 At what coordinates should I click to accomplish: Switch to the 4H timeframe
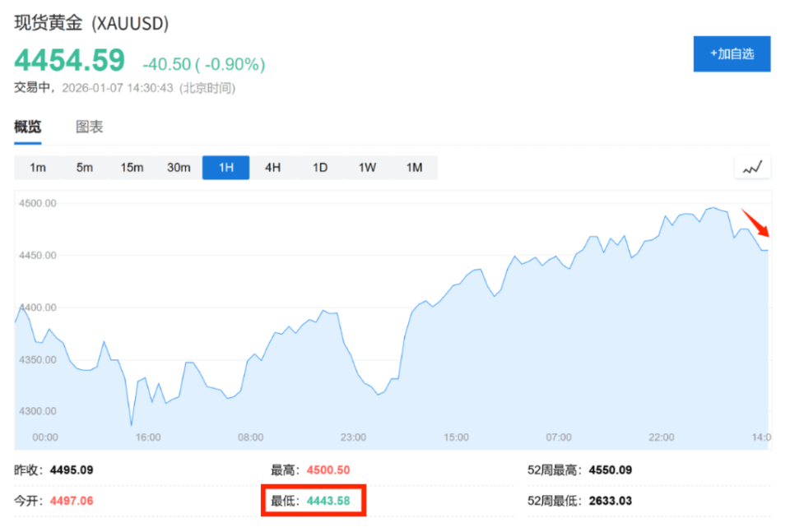click(272, 166)
